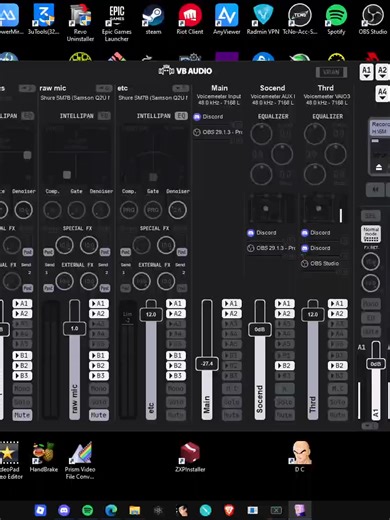
Task: Open File Explorer from the taskbar
Action: pyautogui.click(x=135, y=510)
